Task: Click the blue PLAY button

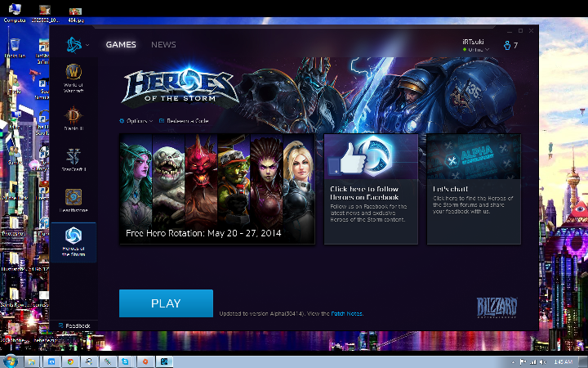Action: click(166, 303)
